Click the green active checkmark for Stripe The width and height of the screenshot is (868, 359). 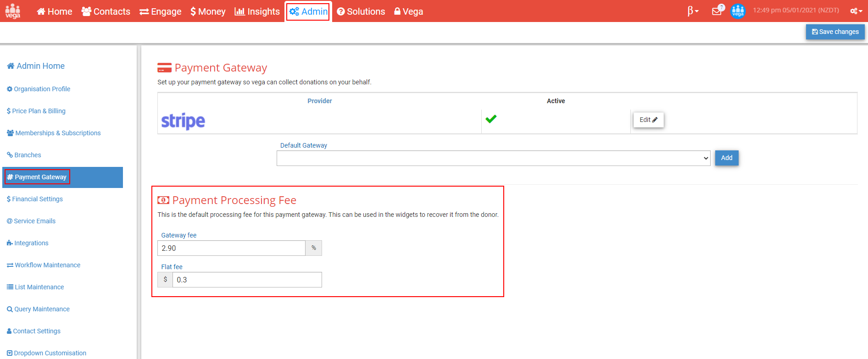(491, 119)
